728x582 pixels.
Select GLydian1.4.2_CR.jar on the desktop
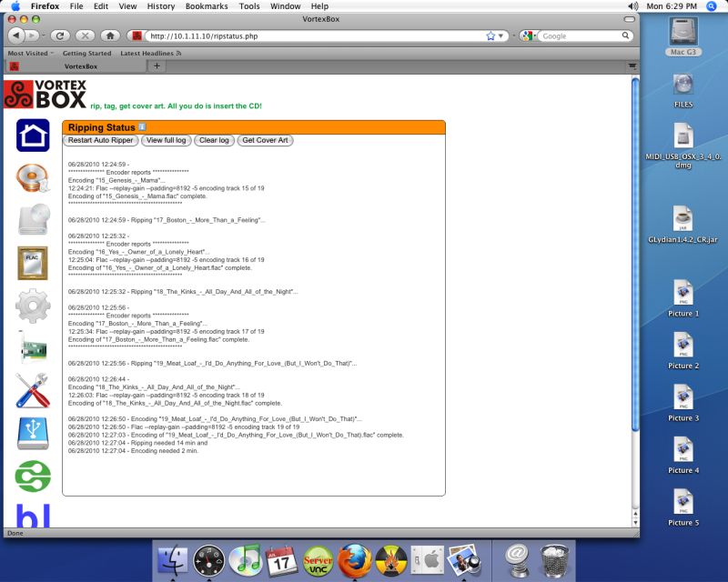coord(683,225)
